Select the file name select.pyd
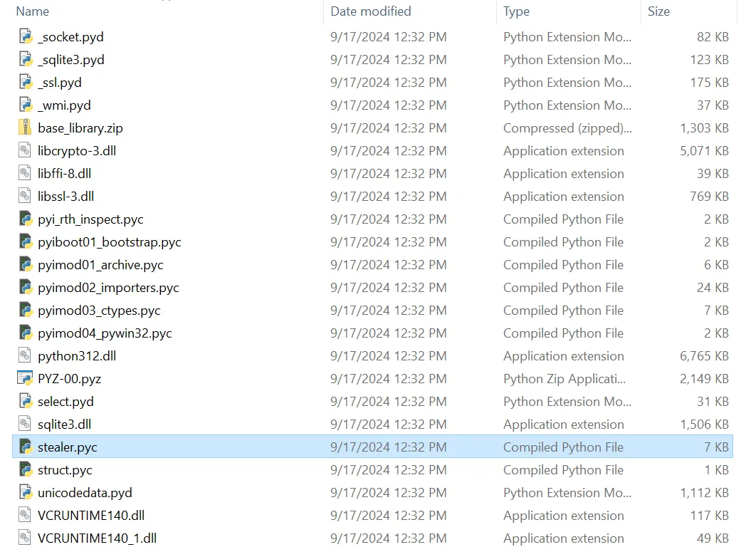The width and height of the screenshot is (756, 547). 65,401
